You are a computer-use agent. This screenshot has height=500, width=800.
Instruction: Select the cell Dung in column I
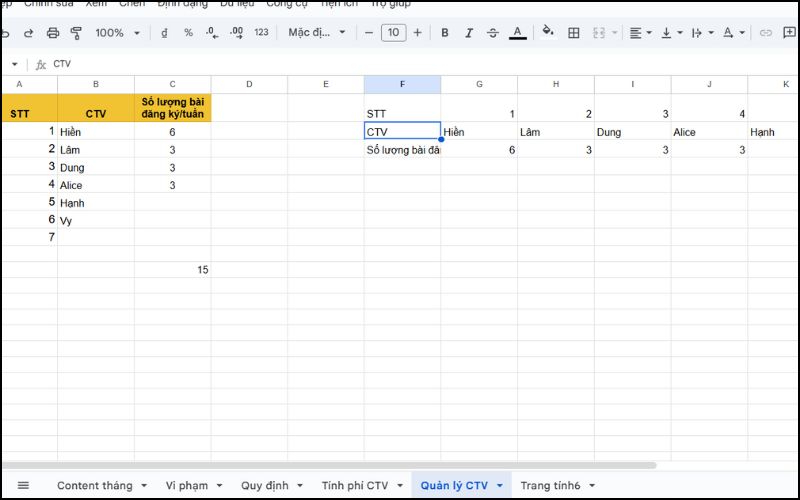tap(633, 132)
